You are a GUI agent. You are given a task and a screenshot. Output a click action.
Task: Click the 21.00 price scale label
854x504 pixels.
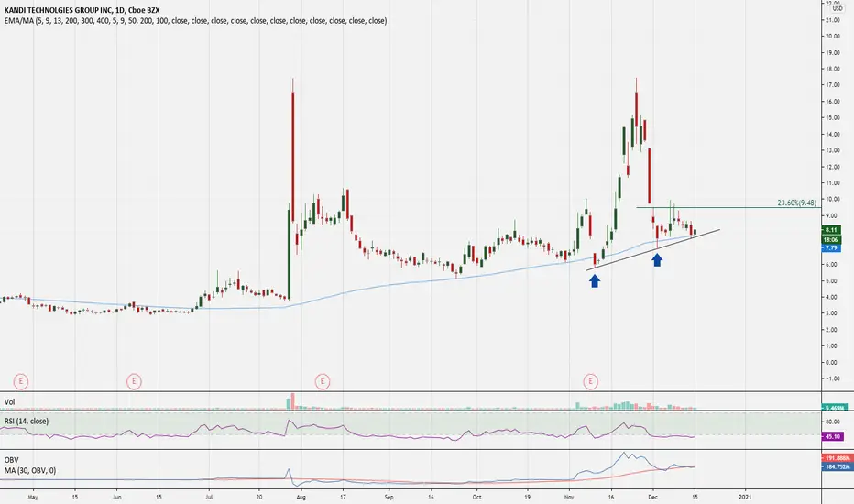832,20
